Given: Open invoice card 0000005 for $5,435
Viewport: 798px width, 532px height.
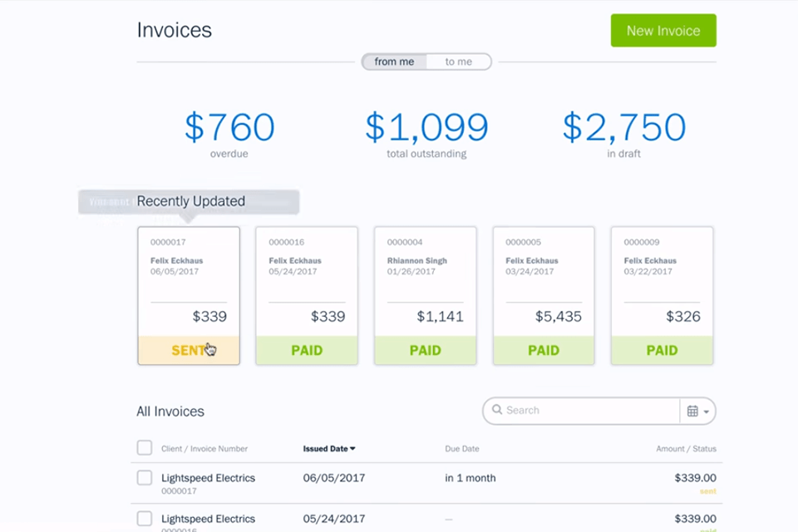Looking at the screenshot, I should point(544,295).
